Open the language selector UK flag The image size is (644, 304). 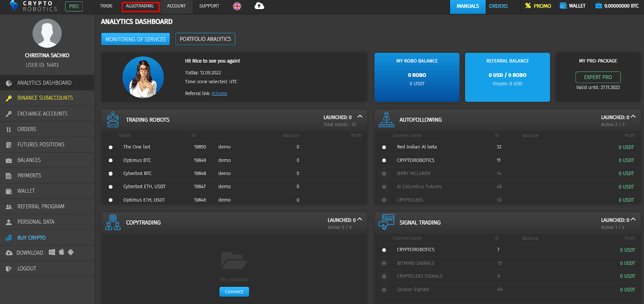tap(237, 6)
